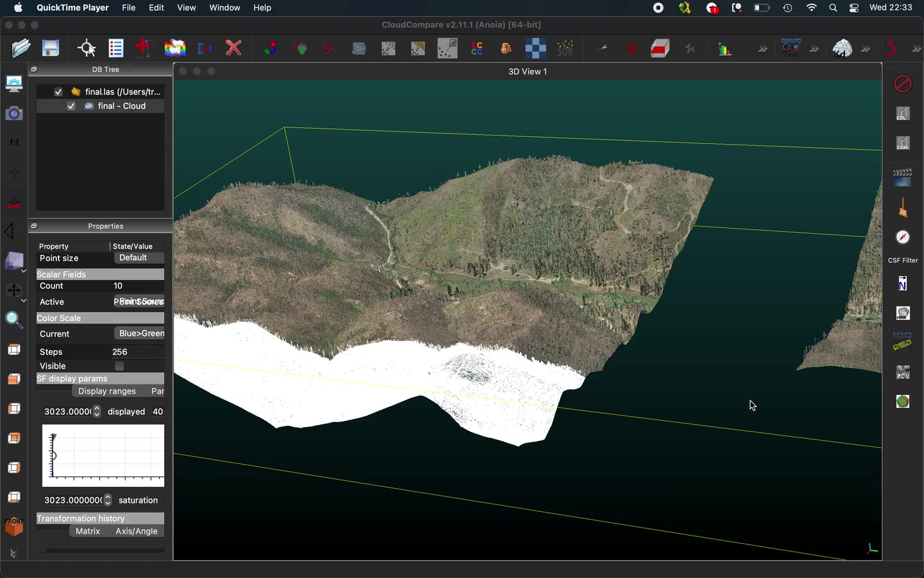This screenshot has height=578, width=924.
Task: Select the Display ranges tab
Action: [107, 392]
